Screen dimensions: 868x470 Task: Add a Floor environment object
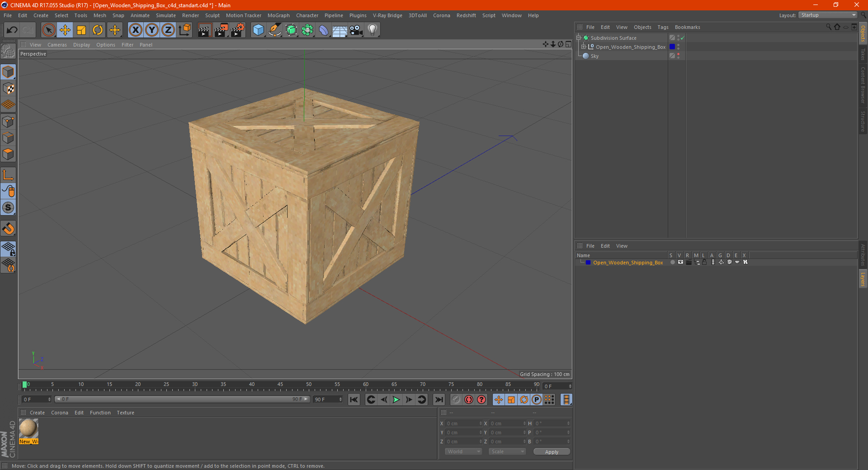(340, 30)
